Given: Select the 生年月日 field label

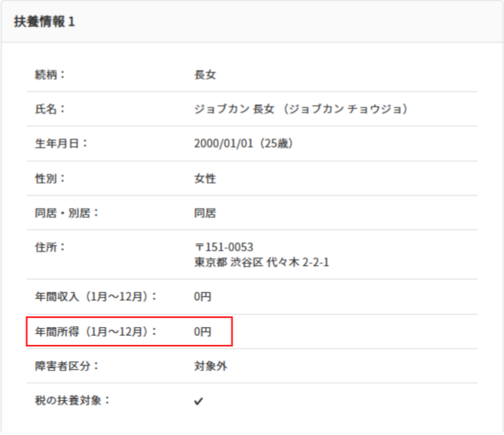Looking at the screenshot, I should click(61, 144).
